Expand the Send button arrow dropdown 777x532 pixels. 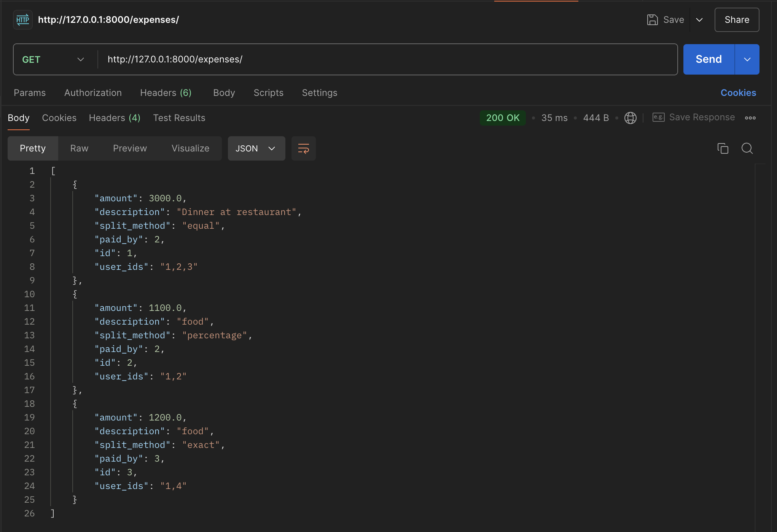[x=747, y=59]
